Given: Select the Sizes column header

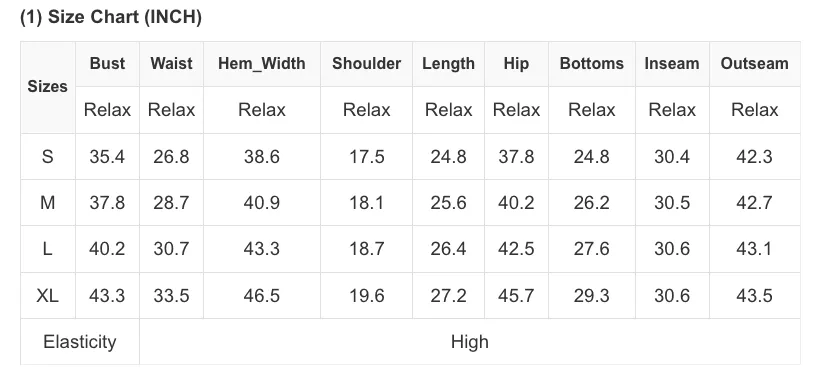Looking at the screenshot, I should click(47, 86).
